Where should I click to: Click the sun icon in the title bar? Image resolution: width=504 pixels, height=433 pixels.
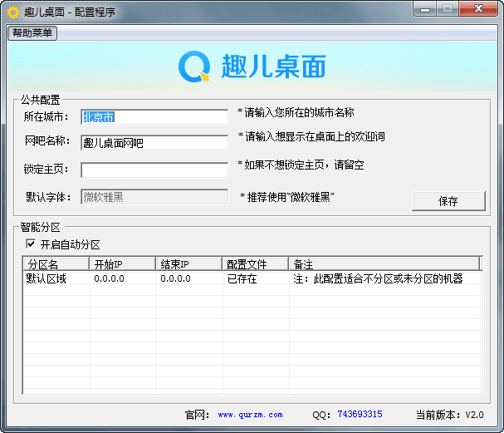(13, 12)
